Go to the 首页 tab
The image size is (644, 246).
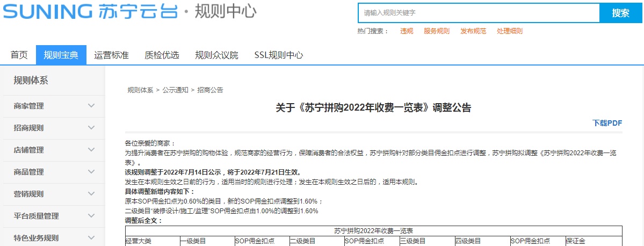point(19,55)
